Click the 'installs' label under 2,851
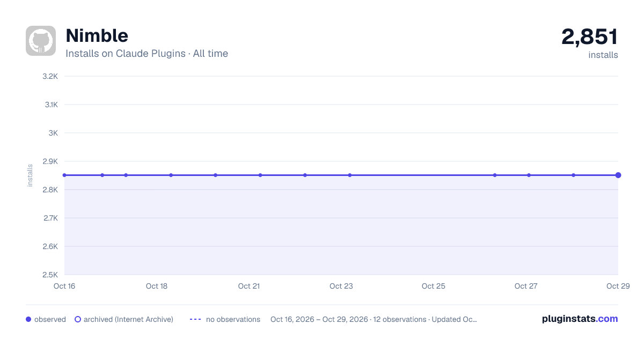Screen dimensions: 644x338 click(x=603, y=55)
